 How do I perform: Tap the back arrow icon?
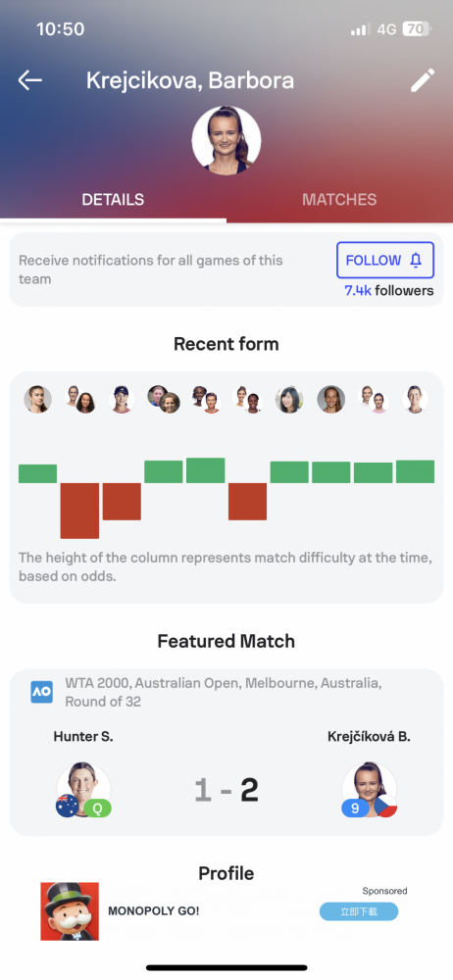click(x=29, y=80)
